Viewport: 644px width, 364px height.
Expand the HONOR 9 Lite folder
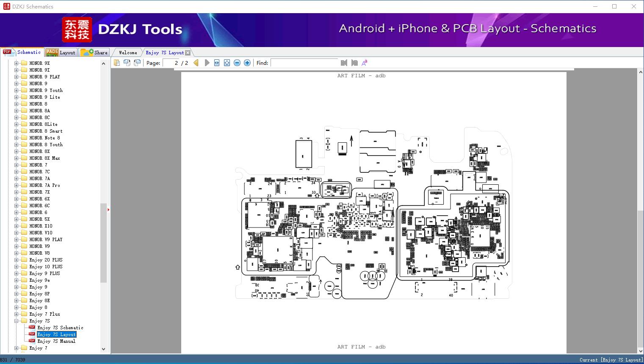16,97
